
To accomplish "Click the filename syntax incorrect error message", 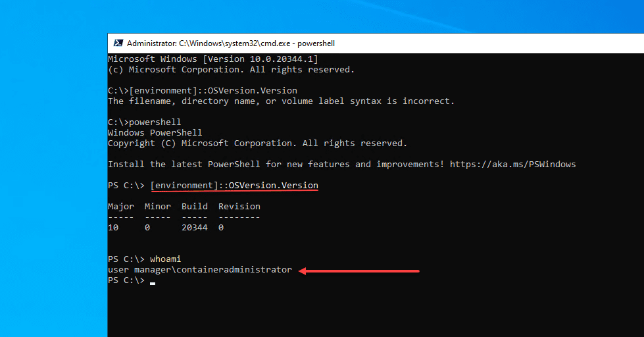I will pyautogui.click(x=281, y=101).
